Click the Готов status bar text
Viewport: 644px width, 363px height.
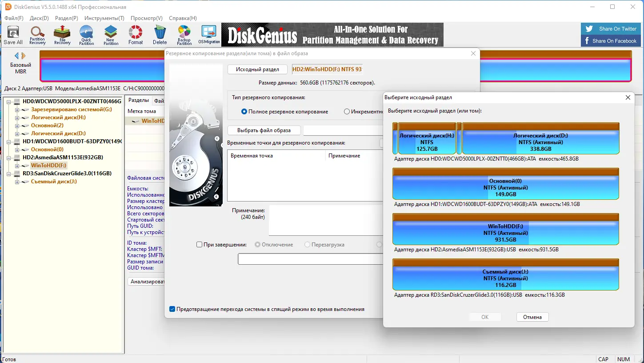pos(9,359)
